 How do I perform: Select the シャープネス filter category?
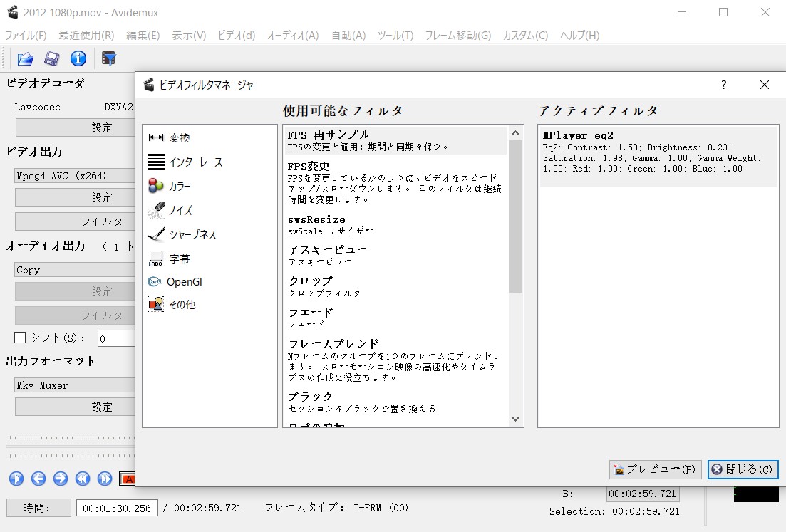click(x=192, y=234)
